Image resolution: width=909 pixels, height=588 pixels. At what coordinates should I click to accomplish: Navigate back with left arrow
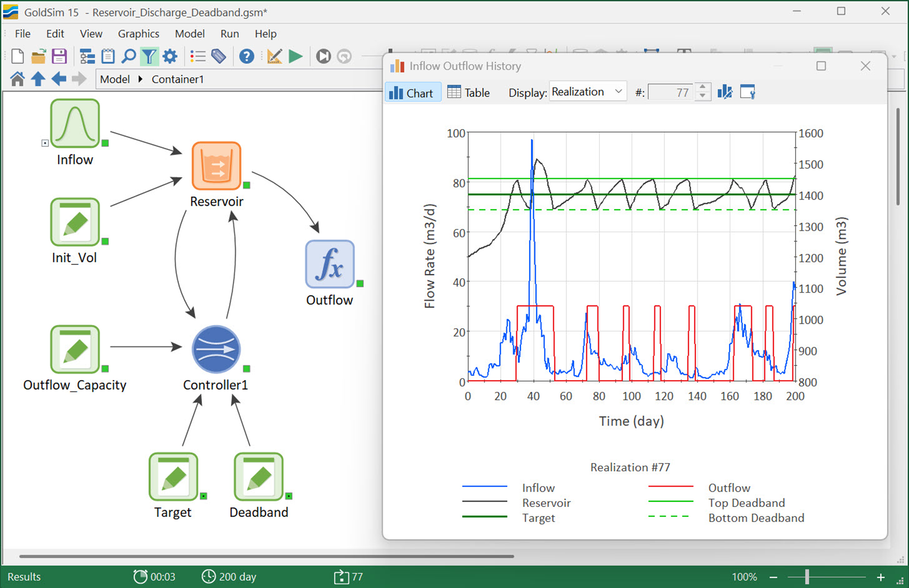click(59, 79)
